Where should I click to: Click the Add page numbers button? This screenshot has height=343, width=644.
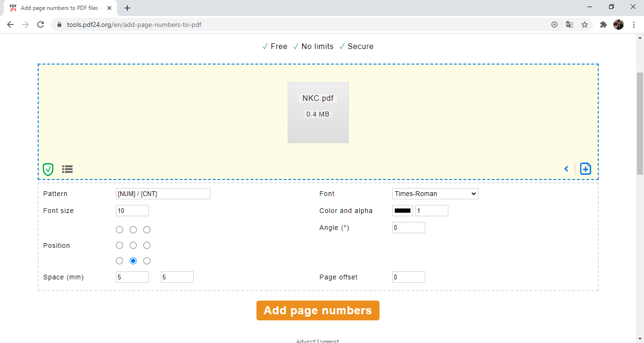(x=318, y=310)
